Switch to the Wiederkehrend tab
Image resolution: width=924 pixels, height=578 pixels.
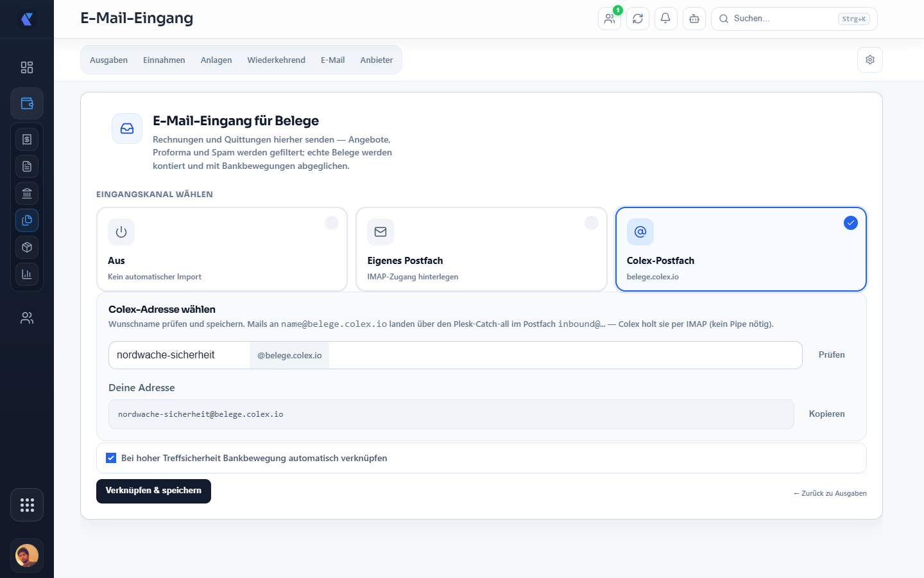click(x=277, y=60)
